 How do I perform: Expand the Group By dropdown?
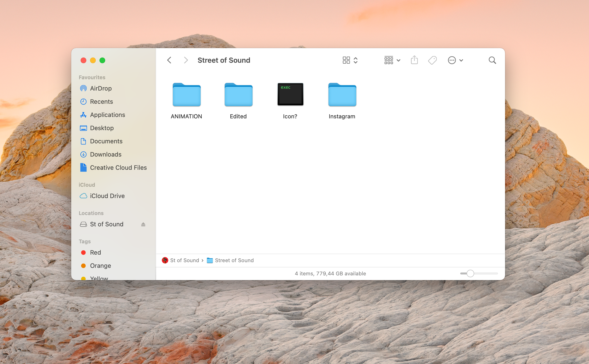[x=392, y=60]
